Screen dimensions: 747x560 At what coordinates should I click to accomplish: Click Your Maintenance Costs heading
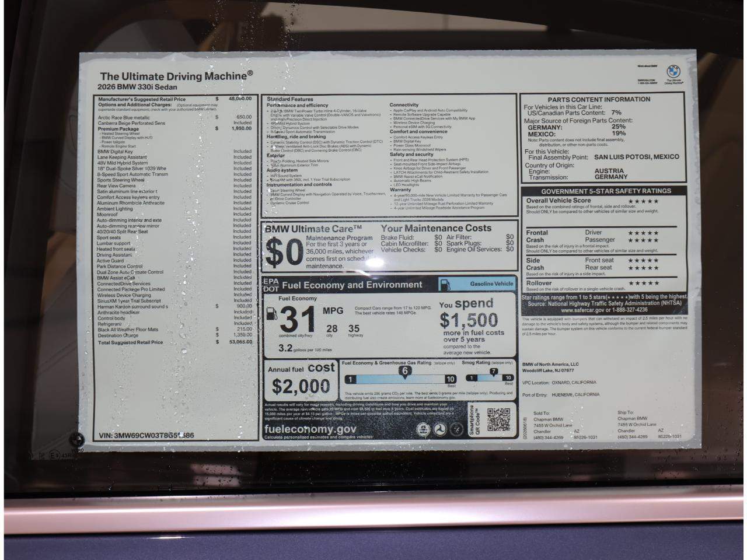(x=437, y=228)
